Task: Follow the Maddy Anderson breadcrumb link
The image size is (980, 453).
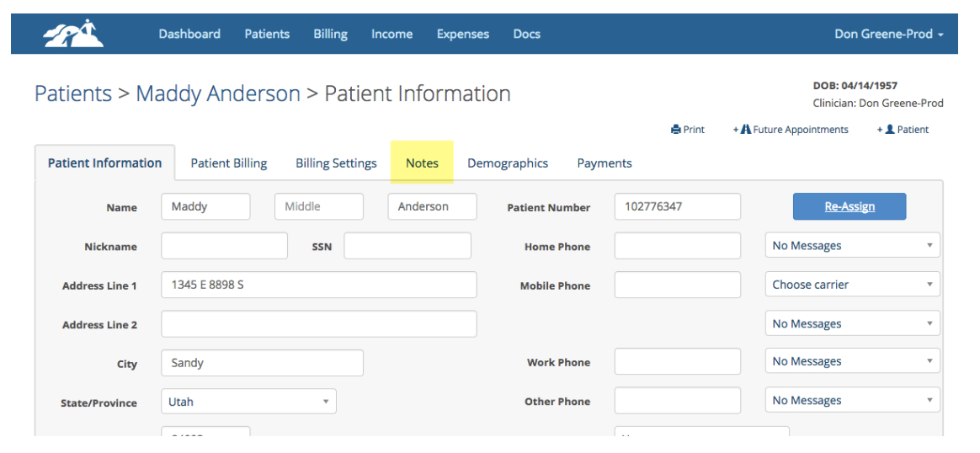Action: 218,93
